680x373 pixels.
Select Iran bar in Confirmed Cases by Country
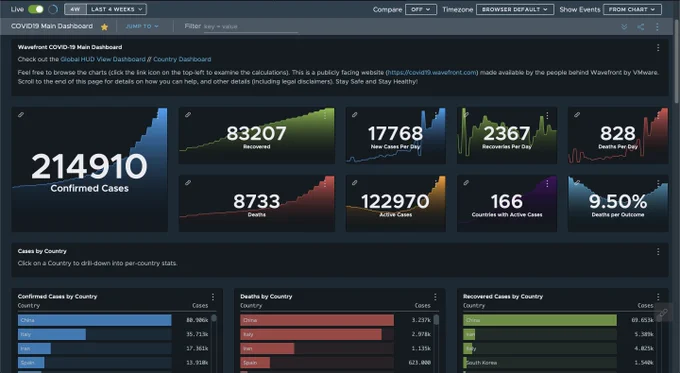(x=34, y=348)
